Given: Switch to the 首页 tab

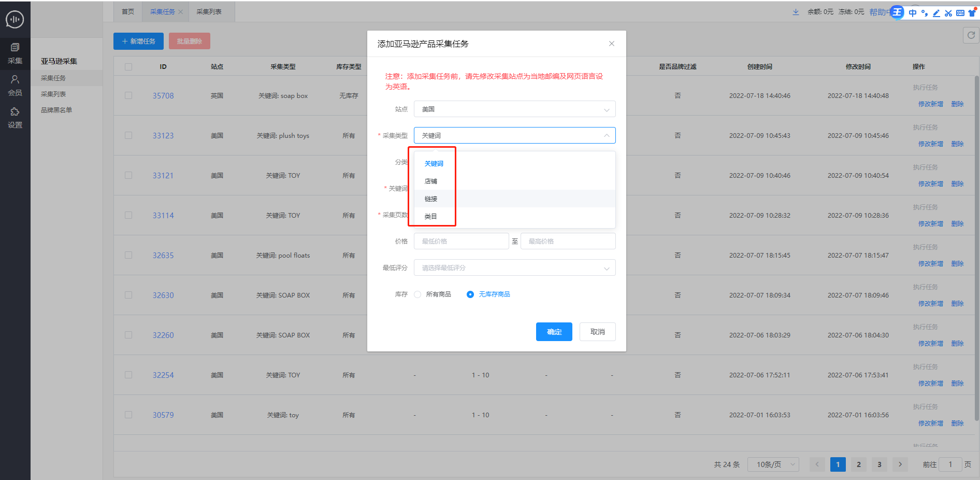Looking at the screenshot, I should point(128,12).
